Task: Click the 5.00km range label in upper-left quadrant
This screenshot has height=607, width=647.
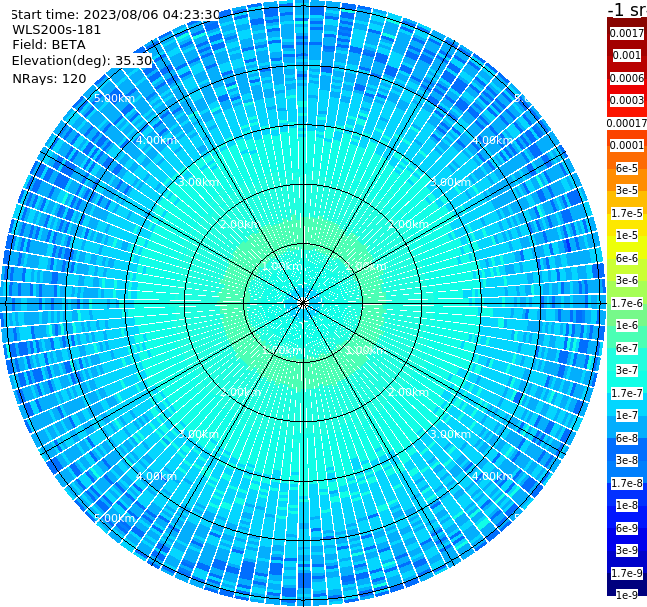Action: click(x=114, y=98)
